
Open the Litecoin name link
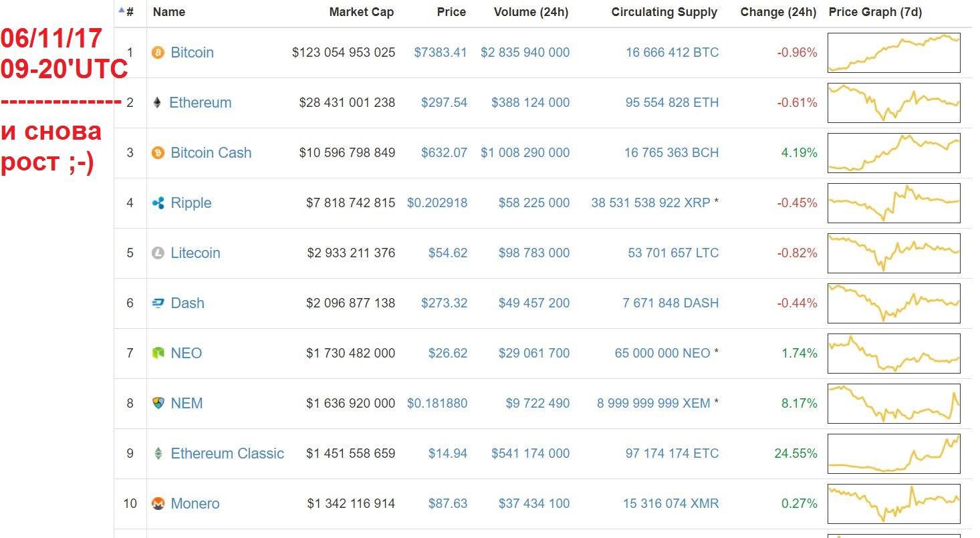(x=195, y=253)
